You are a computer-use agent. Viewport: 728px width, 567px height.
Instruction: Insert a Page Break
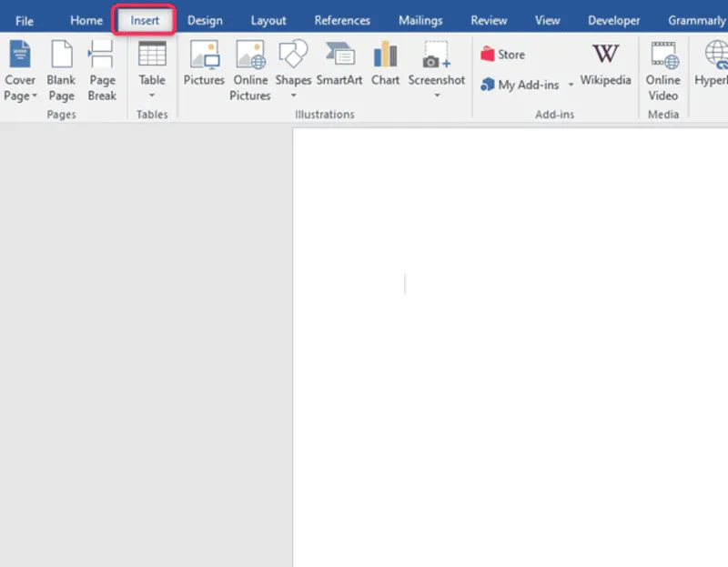(102, 71)
